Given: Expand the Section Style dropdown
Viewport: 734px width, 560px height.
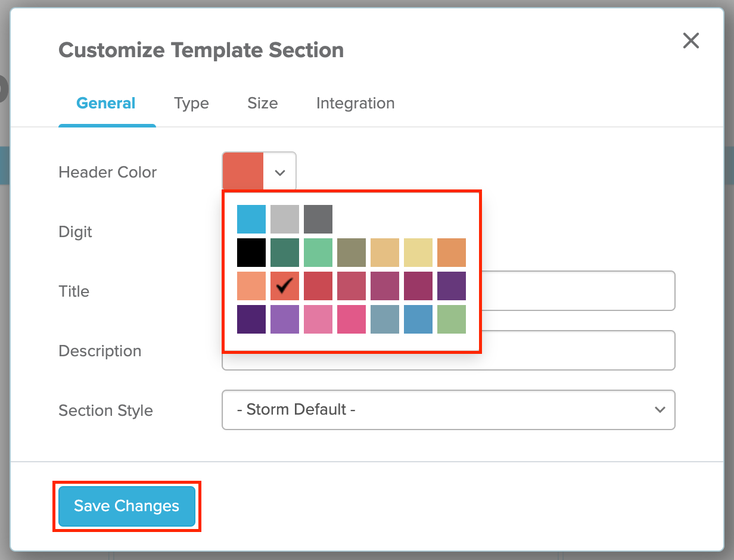Looking at the screenshot, I should (449, 410).
